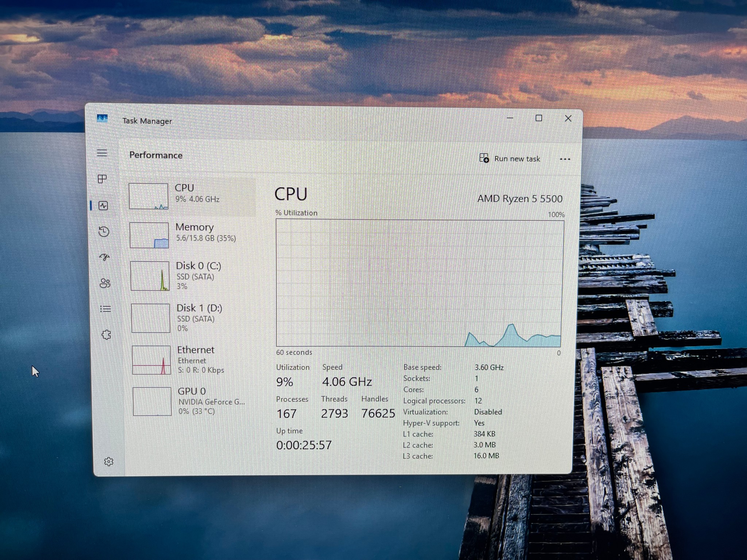Screen dimensions: 747x560
Task: Click the L1 cache 384 KB value
Action: pyautogui.click(x=484, y=434)
